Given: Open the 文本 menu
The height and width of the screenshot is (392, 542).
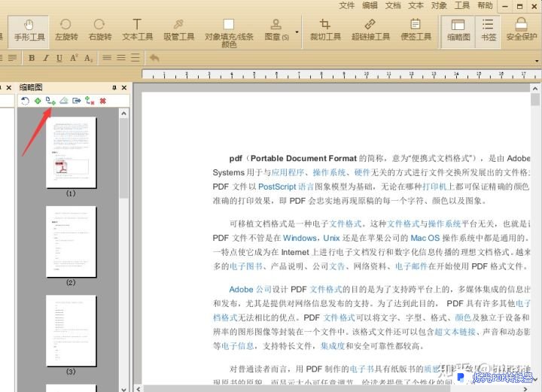Looking at the screenshot, I should (x=416, y=5).
